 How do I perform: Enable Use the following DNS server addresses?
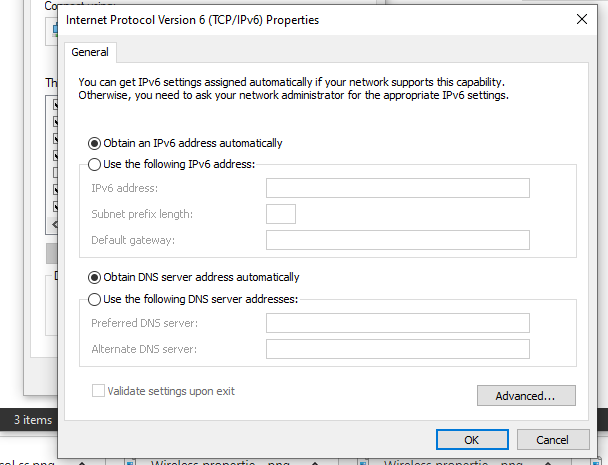pyautogui.click(x=96, y=299)
